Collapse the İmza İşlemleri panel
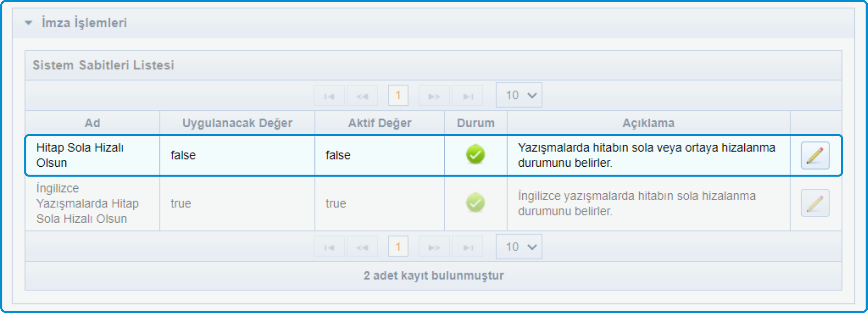 (28, 23)
